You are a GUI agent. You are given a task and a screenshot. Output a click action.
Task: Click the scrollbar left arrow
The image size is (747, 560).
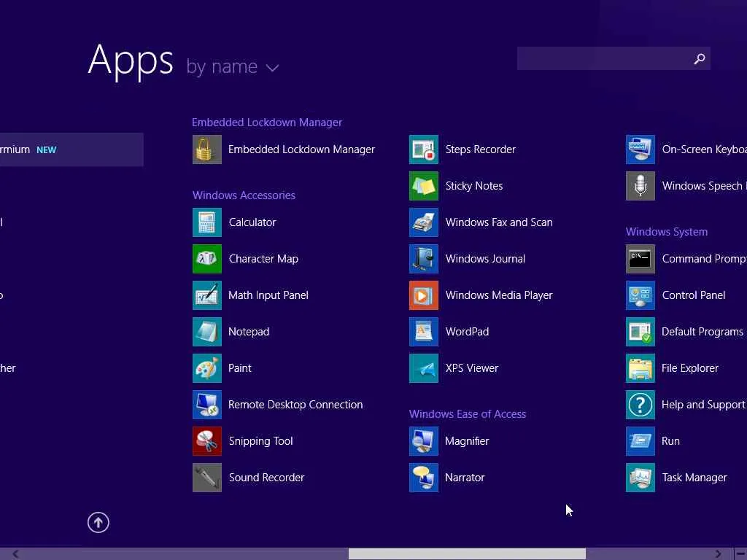[x=15, y=554]
